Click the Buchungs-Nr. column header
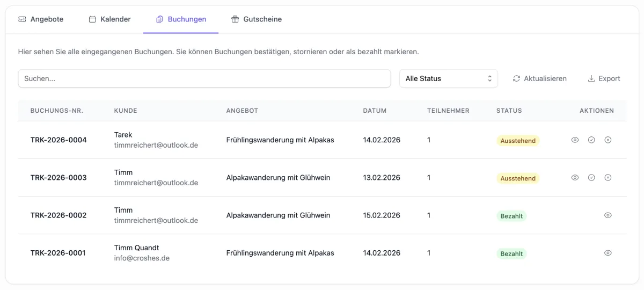The image size is (644, 290). pyautogui.click(x=56, y=111)
